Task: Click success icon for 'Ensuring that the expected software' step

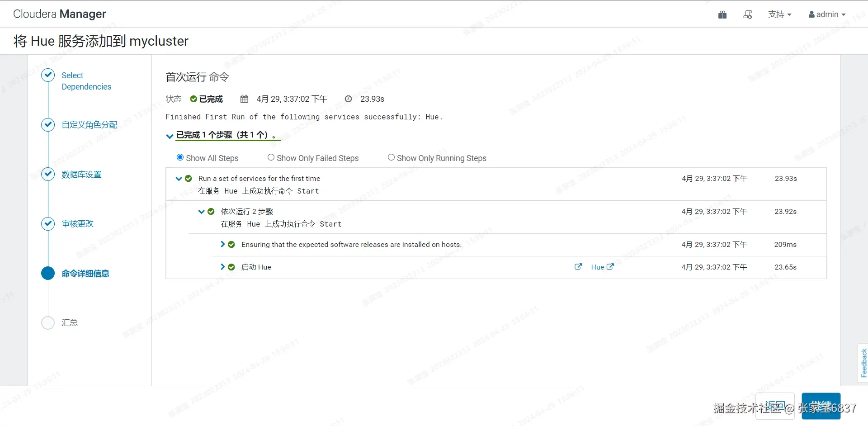Action: click(x=231, y=245)
